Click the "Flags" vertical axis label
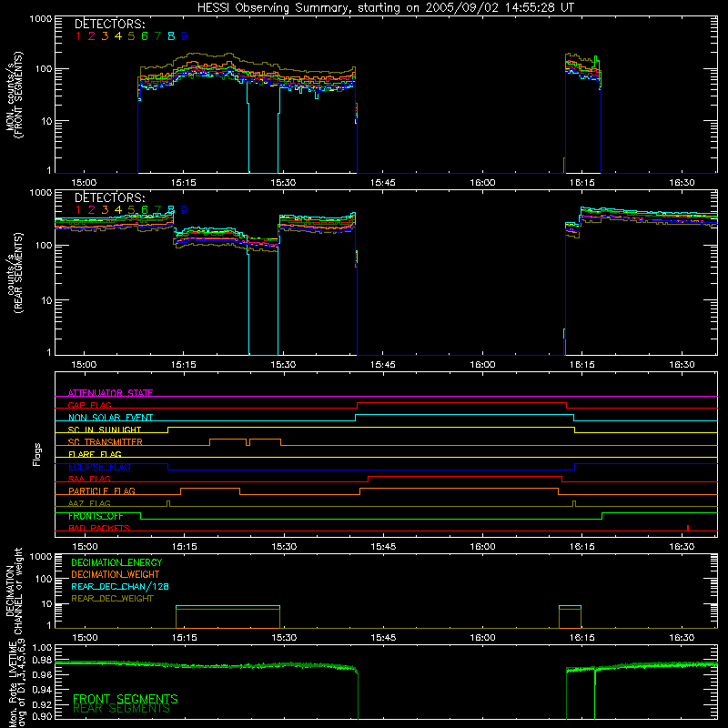Image resolution: width=728 pixels, height=728 pixels. point(36,454)
